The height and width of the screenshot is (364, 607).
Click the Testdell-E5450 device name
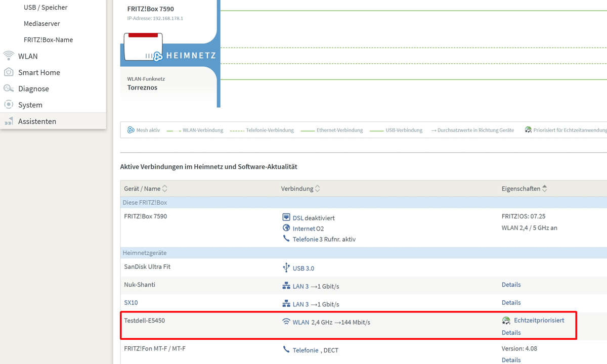[x=145, y=321]
